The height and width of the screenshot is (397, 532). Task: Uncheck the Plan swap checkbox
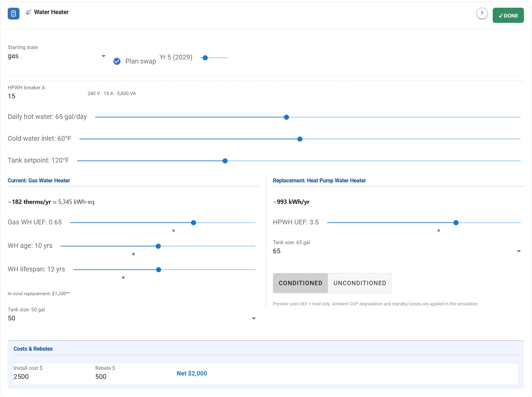[x=117, y=61]
